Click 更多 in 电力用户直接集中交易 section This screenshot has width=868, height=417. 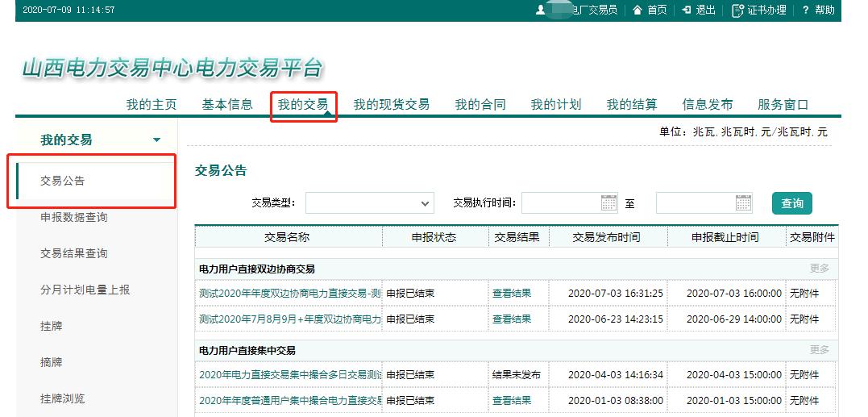tap(819, 350)
